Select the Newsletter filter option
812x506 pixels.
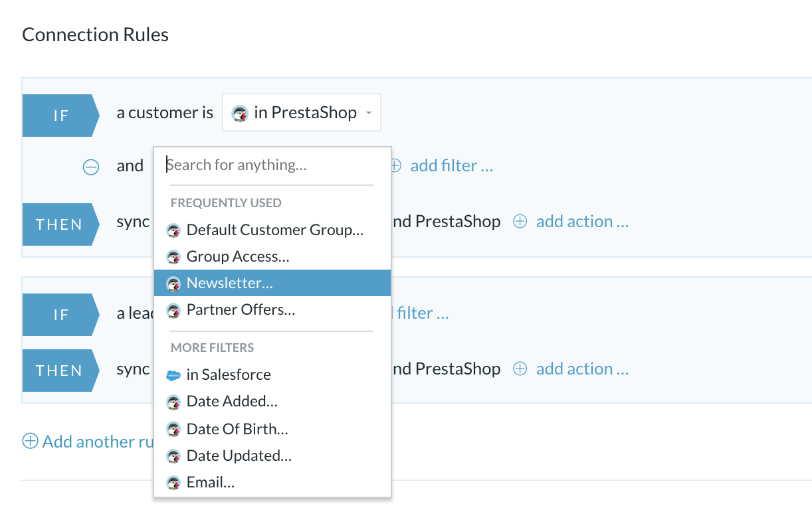[x=272, y=283]
